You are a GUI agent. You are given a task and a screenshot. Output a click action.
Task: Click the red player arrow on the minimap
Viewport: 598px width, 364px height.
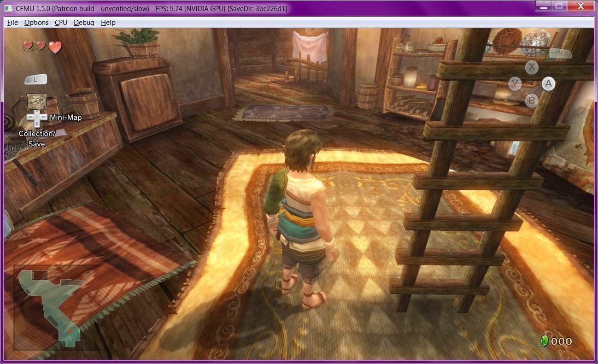[x=69, y=330]
